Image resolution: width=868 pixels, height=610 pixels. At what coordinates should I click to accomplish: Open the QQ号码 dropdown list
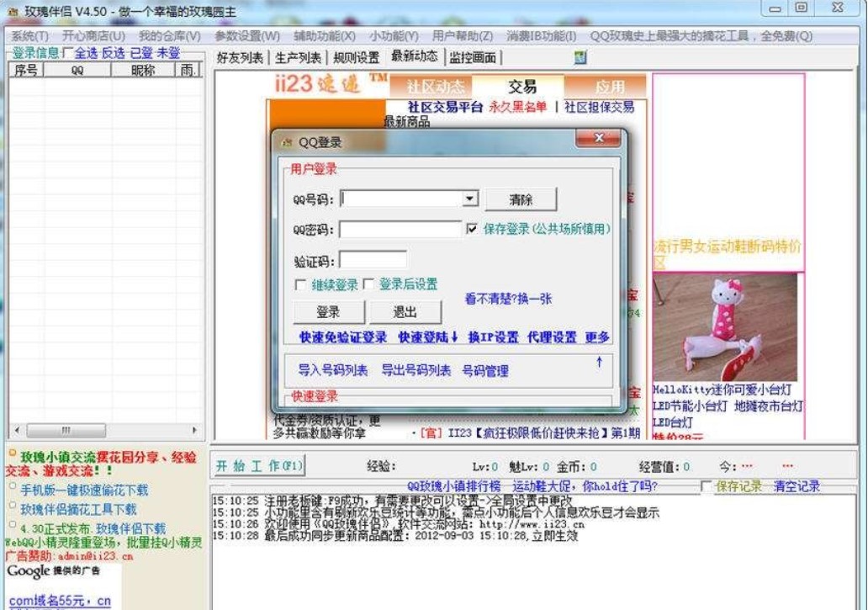point(468,199)
